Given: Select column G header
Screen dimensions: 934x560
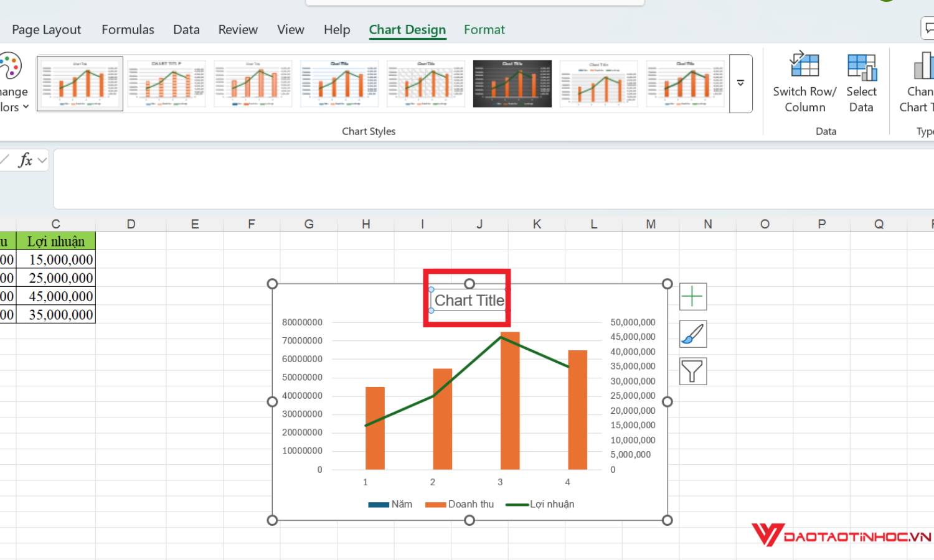Looking at the screenshot, I should coord(309,224).
